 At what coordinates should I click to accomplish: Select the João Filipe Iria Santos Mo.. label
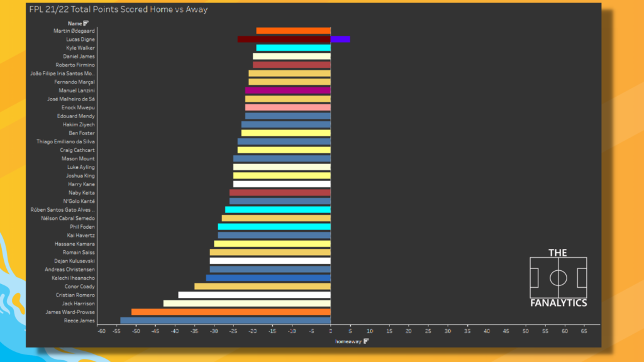(62, 74)
